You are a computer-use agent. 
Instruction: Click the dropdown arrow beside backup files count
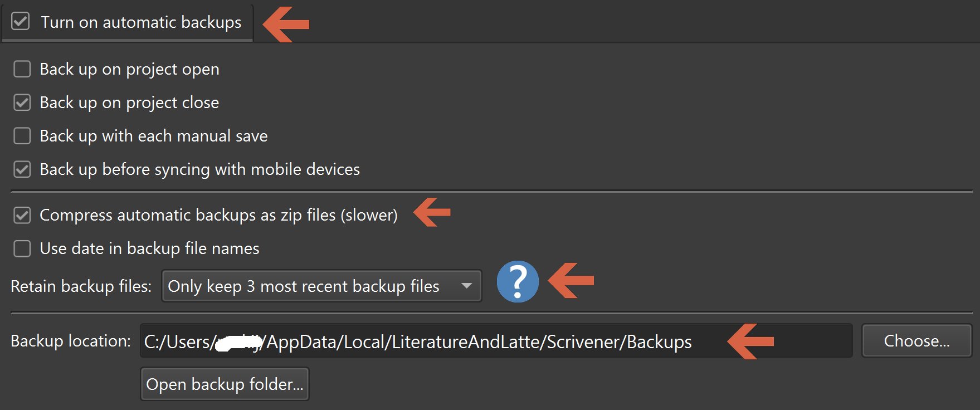tap(467, 286)
